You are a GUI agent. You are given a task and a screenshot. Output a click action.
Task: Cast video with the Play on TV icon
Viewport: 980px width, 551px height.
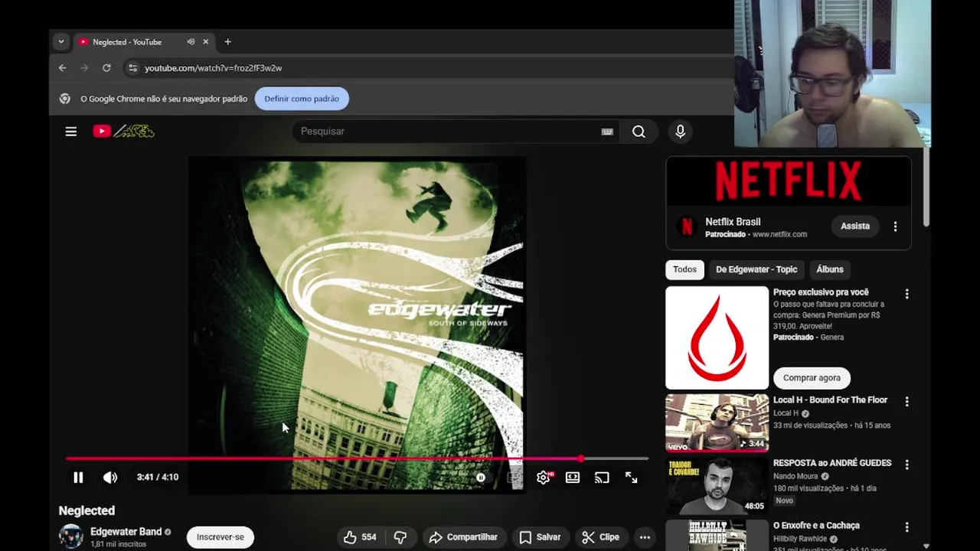coord(602,478)
